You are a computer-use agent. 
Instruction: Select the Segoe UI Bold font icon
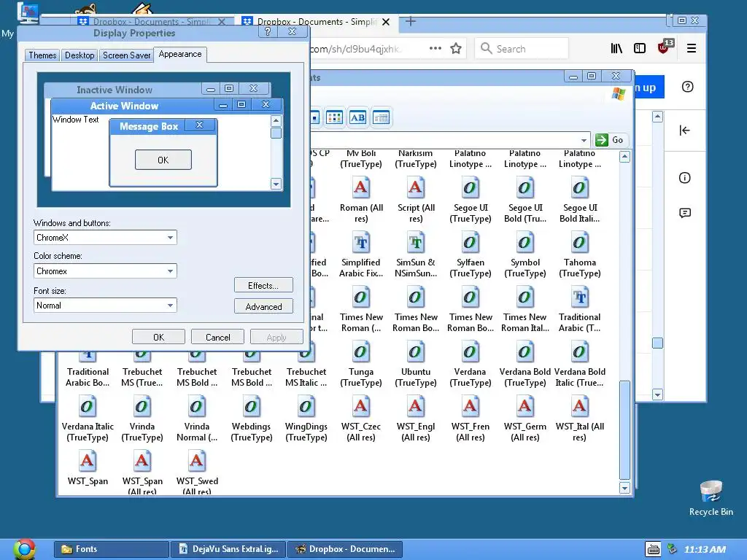tap(525, 187)
